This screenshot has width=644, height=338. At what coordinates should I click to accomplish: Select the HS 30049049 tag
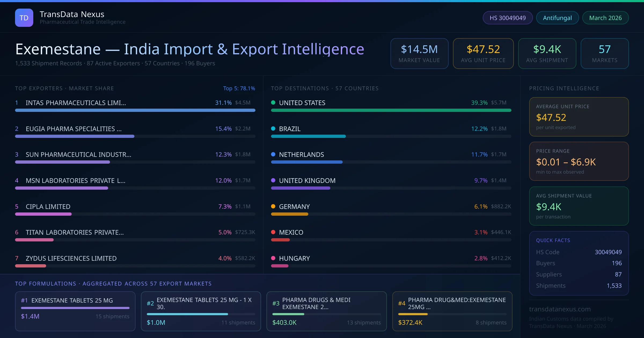pos(507,18)
